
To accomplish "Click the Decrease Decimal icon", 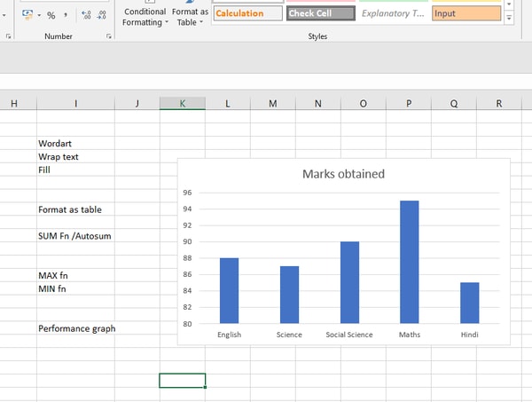I will point(101,15).
